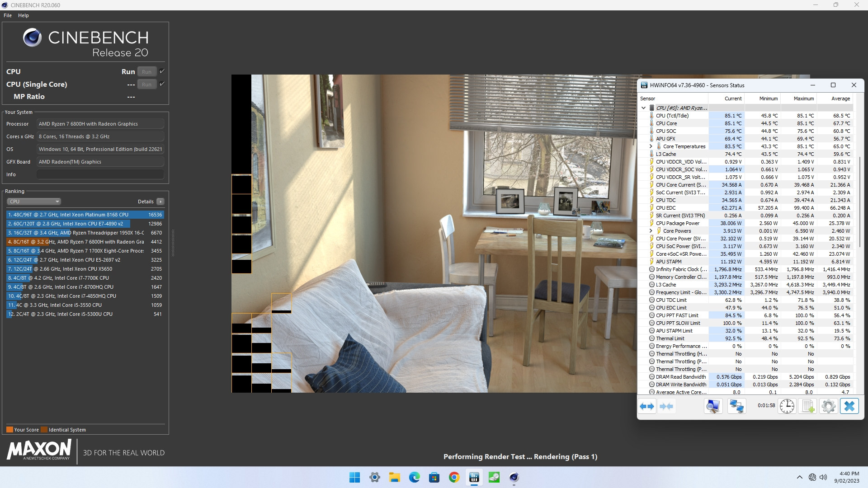Viewport: 868px width, 488px height.
Task: Toggle CPU test checkbox
Action: (162, 71)
